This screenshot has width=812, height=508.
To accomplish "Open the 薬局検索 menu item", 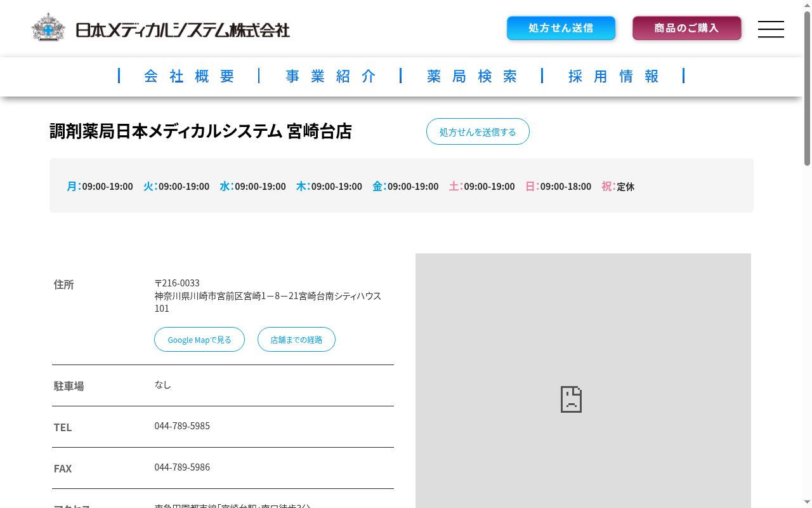I will [x=472, y=76].
